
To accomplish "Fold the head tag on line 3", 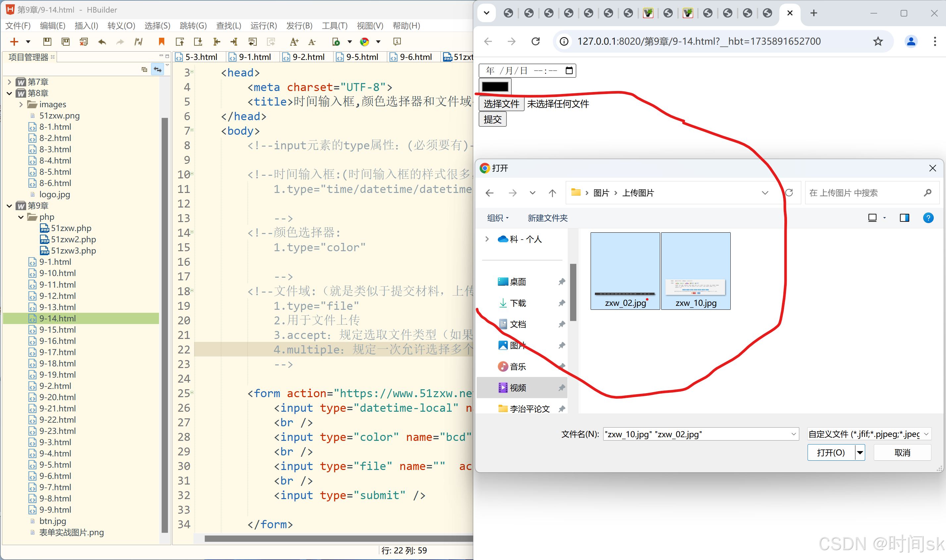I will coord(192,72).
